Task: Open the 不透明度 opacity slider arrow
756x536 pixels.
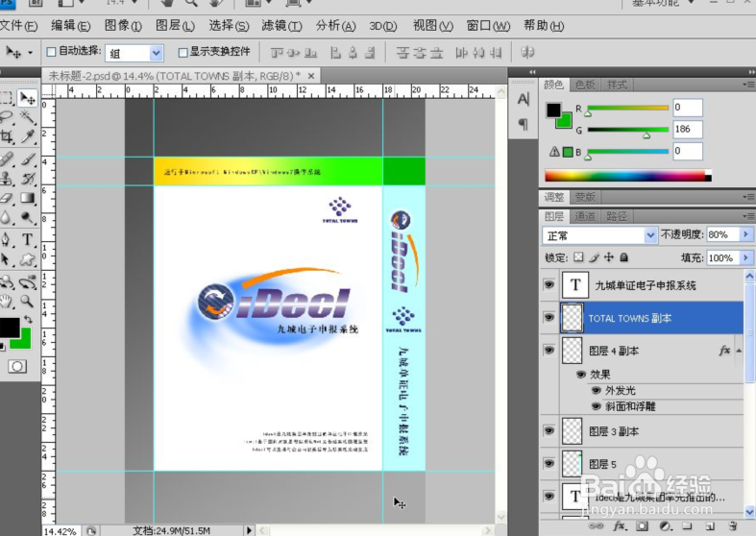Action: pyautogui.click(x=745, y=234)
